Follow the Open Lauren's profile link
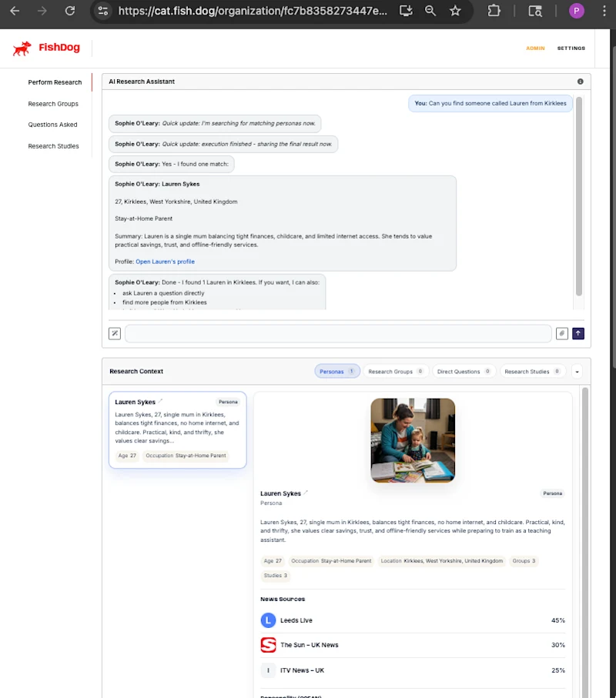 (x=166, y=262)
